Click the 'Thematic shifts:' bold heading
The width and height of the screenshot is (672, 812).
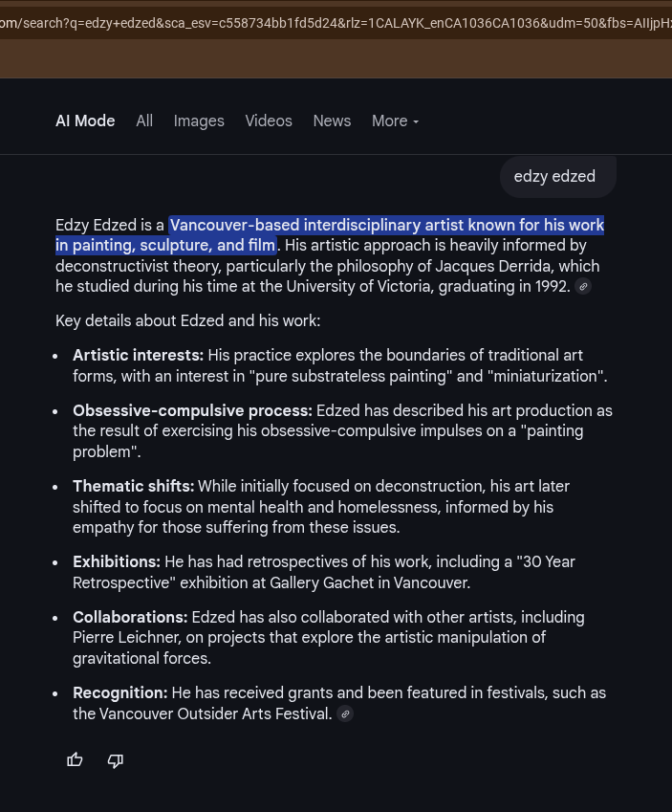pyautogui.click(x=134, y=486)
